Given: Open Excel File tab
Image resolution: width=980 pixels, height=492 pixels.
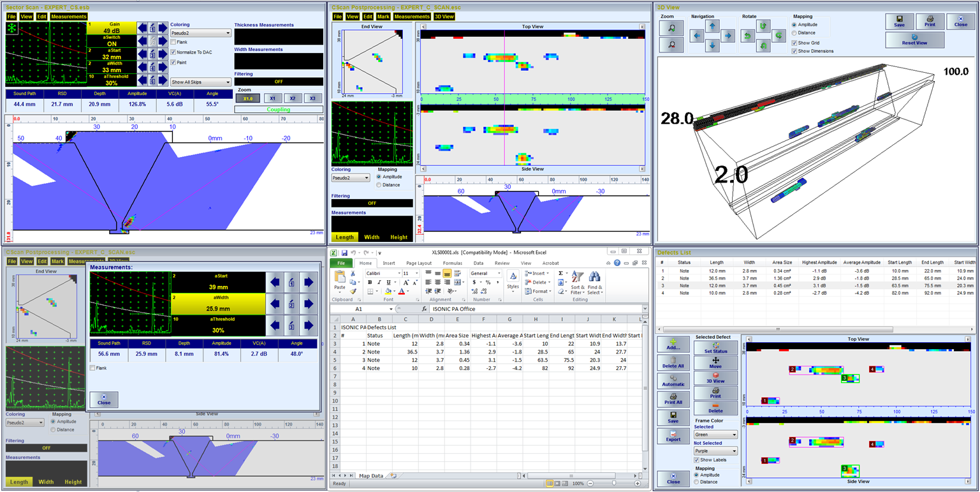Looking at the screenshot, I should (x=340, y=263).
